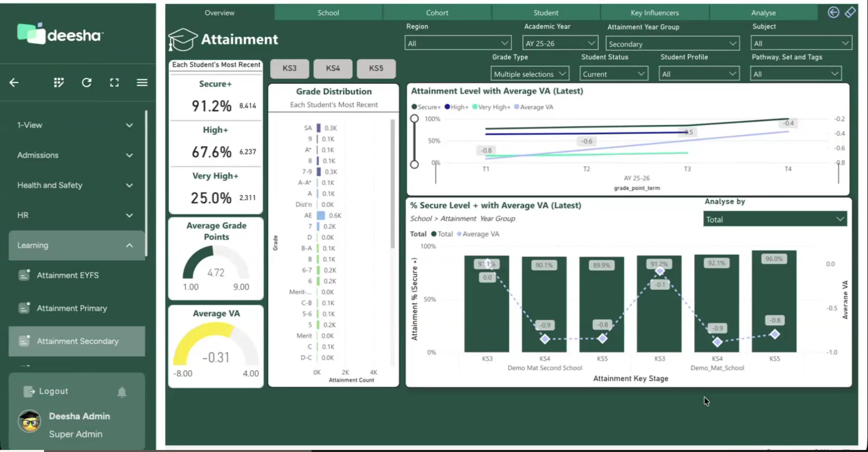Image resolution: width=868 pixels, height=452 pixels.
Task: Go back with the sidebar arrow icon
Action: click(x=14, y=82)
